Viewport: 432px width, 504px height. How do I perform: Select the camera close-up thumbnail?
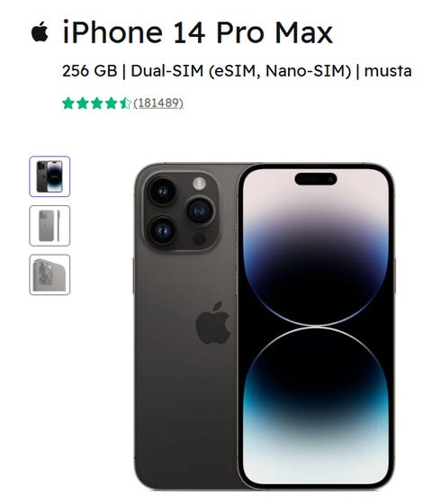(49, 274)
